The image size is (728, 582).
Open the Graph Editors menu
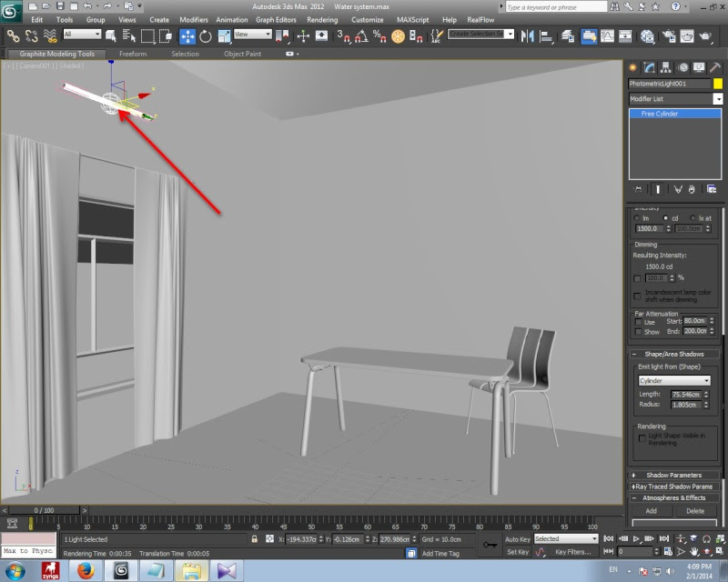click(x=276, y=20)
